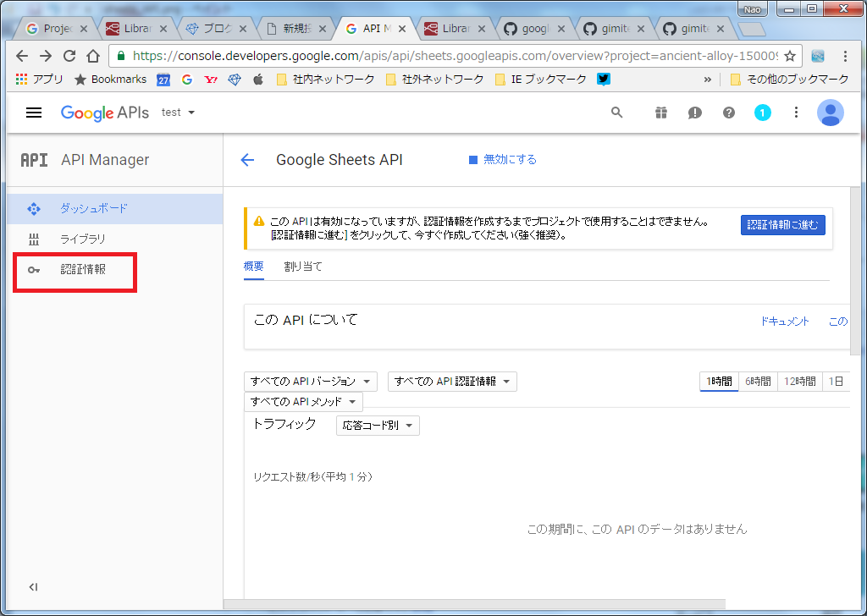Viewport: 867px width, 616px height.
Task: Collapse the left sidebar panel
Action: pos(33,586)
